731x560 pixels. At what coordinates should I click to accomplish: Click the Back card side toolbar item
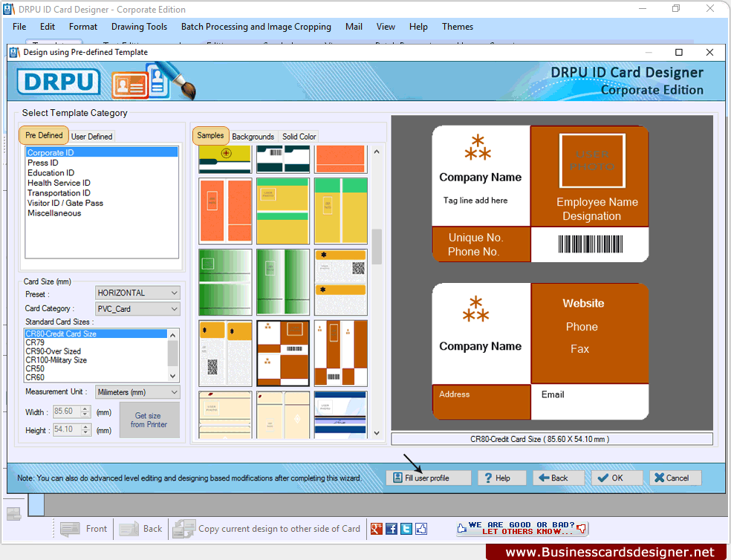140,529
